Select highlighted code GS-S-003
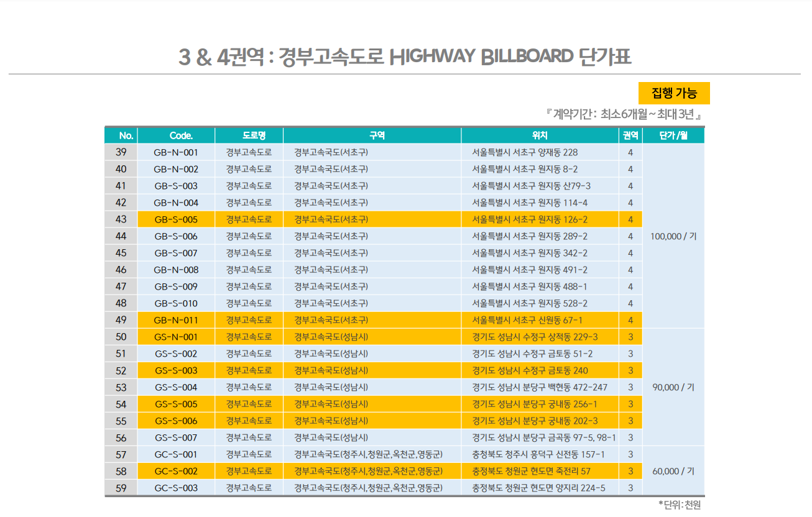Screen dimensions: 812x517 tap(177, 370)
